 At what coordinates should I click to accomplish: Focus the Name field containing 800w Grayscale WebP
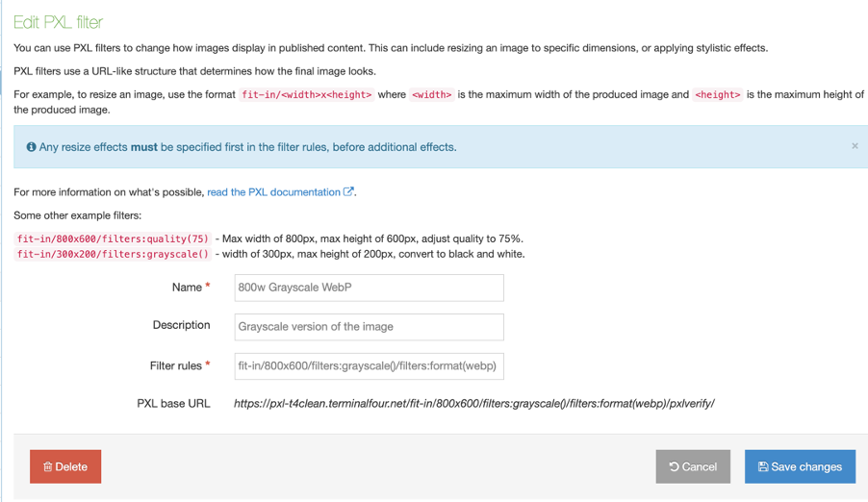point(369,288)
